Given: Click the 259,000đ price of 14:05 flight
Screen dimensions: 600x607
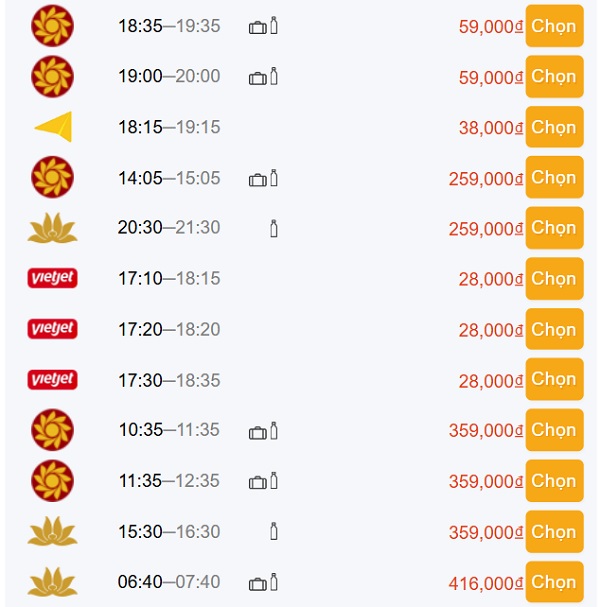Looking at the screenshot, I should pos(486,179).
